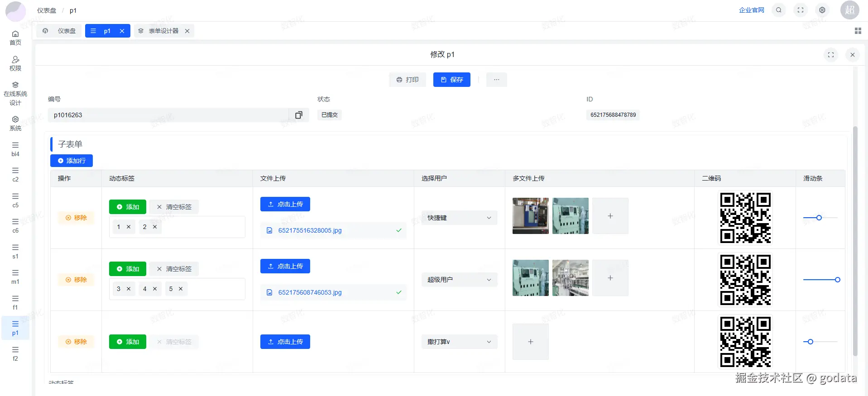Click 添加 tag button in third row

tap(128, 342)
